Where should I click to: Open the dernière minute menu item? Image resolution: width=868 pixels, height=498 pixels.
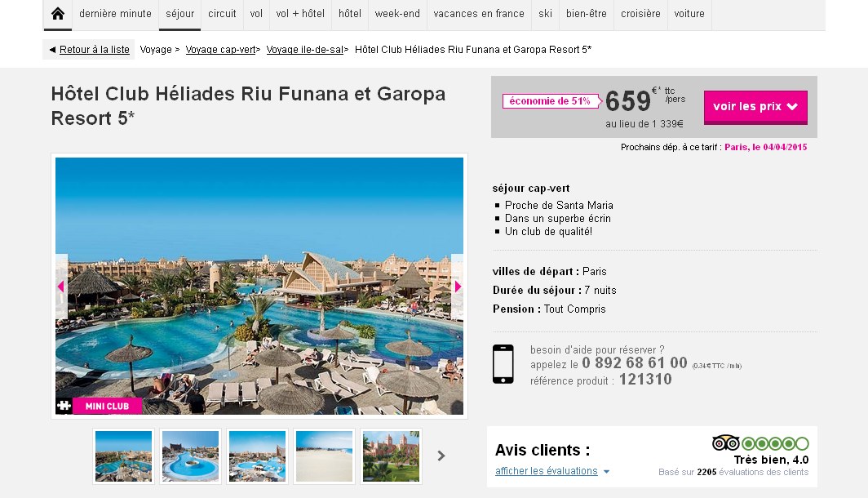click(x=115, y=14)
